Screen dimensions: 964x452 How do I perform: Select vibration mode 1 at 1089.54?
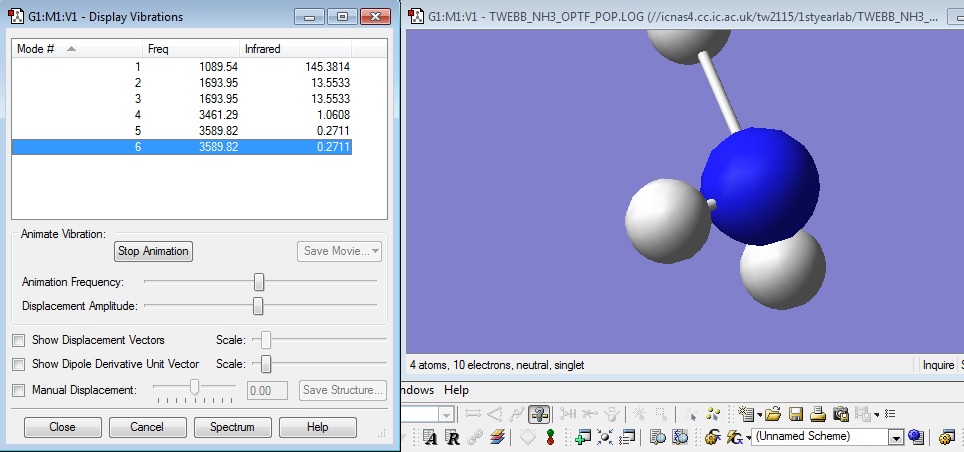click(182, 66)
